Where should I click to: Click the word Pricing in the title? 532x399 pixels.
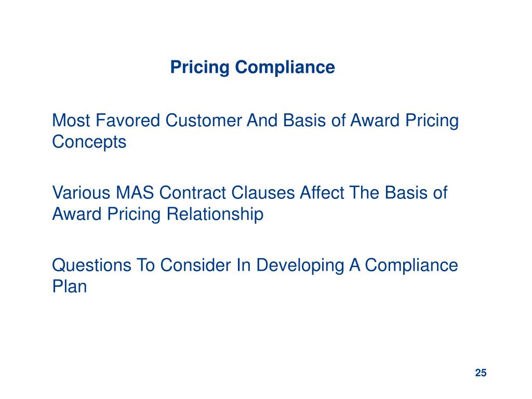(x=200, y=68)
